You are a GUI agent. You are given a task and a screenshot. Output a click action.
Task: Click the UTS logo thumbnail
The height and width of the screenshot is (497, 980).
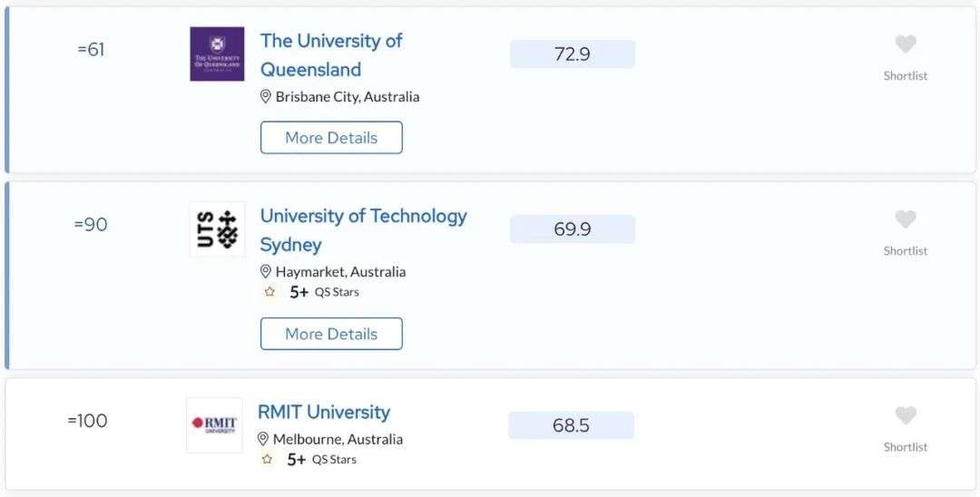[x=217, y=229]
